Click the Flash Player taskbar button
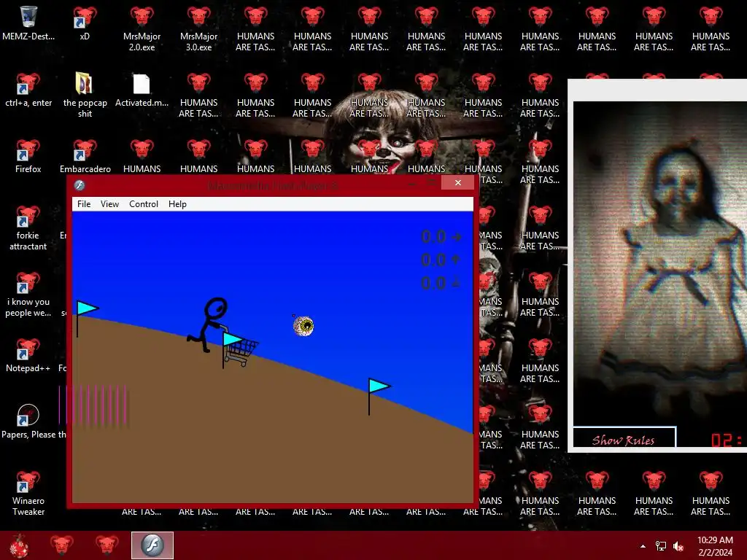This screenshot has width=747, height=560. click(152, 545)
